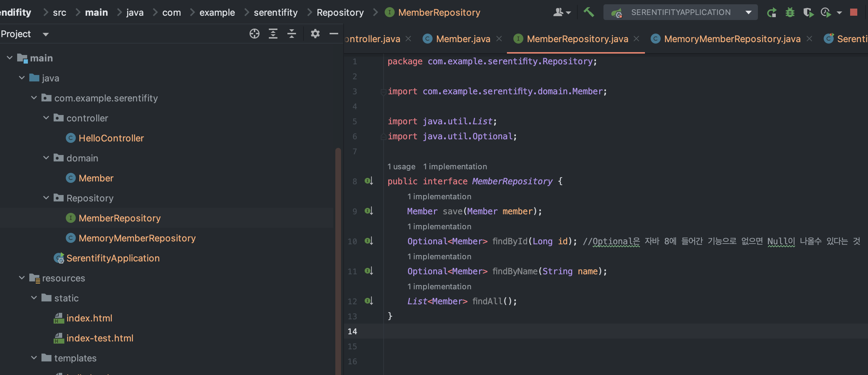
Task: Click main in the breadcrumb bar
Action: tap(96, 12)
